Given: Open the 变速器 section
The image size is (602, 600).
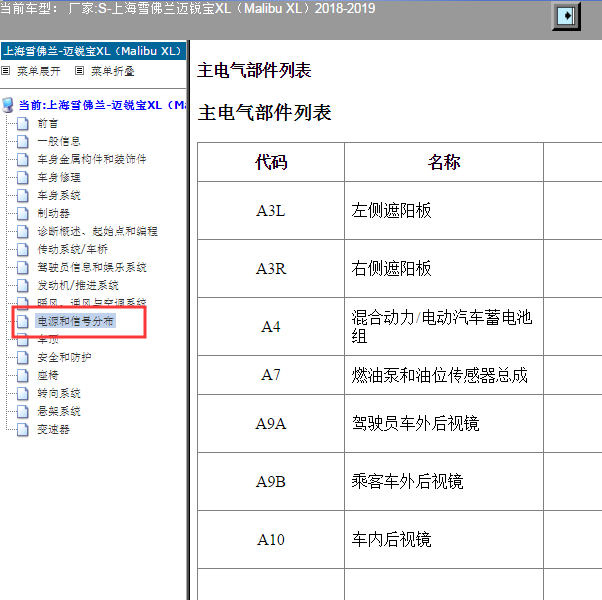Looking at the screenshot, I should 53,430.
